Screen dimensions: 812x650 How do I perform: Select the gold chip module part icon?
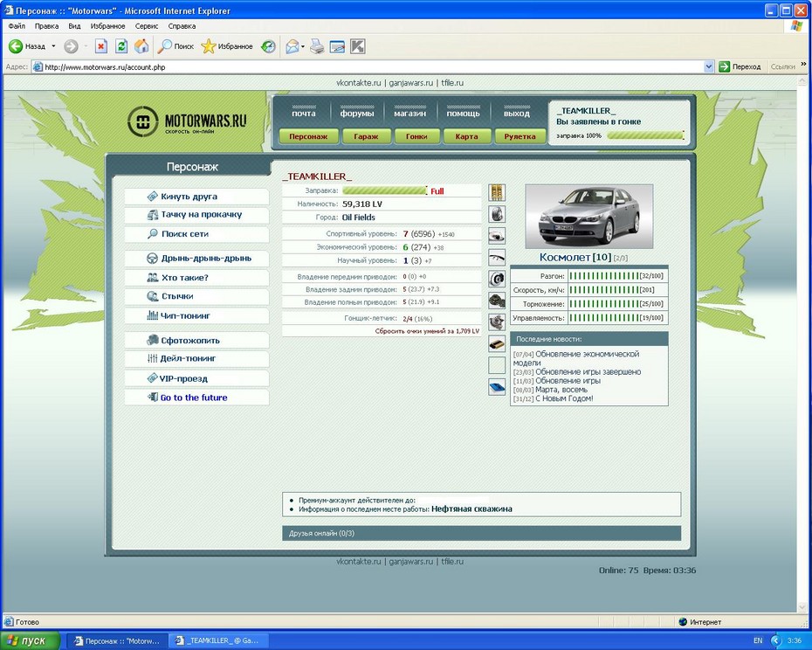pyautogui.click(x=497, y=343)
